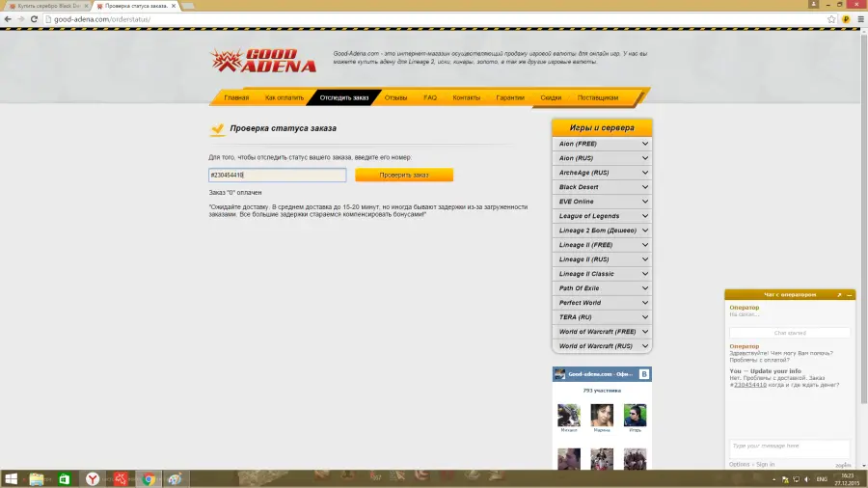The height and width of the screenshot is (488, 868).
Task: Open the green Store taskbar icon
Action: pos(65,479)
